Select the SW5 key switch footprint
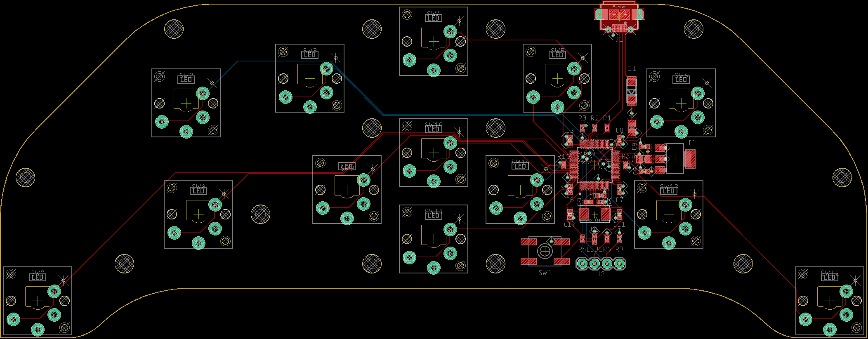 (557, 78)
